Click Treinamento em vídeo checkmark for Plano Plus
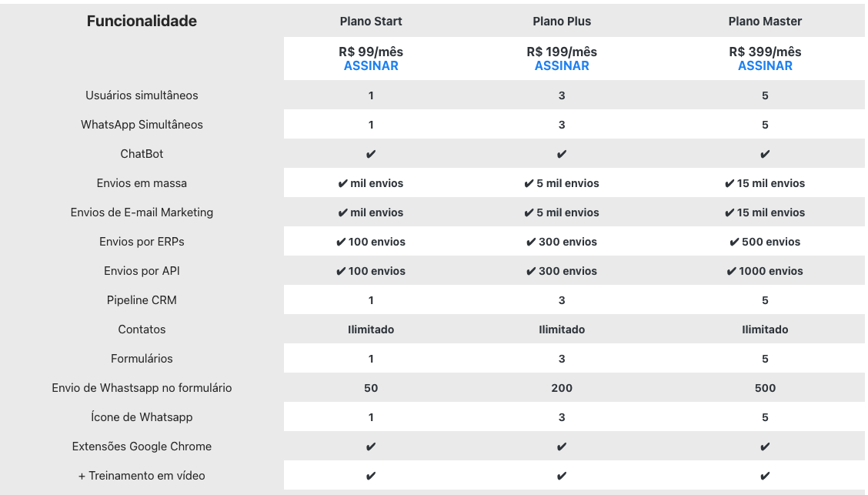868x495 pixels. pos(562,476)
